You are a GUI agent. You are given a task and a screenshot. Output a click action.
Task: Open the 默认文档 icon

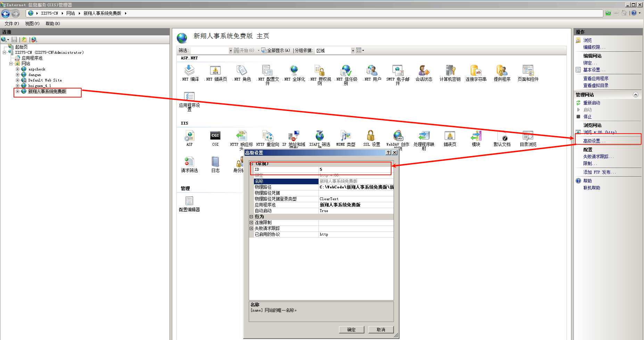(x=502, y=136)
